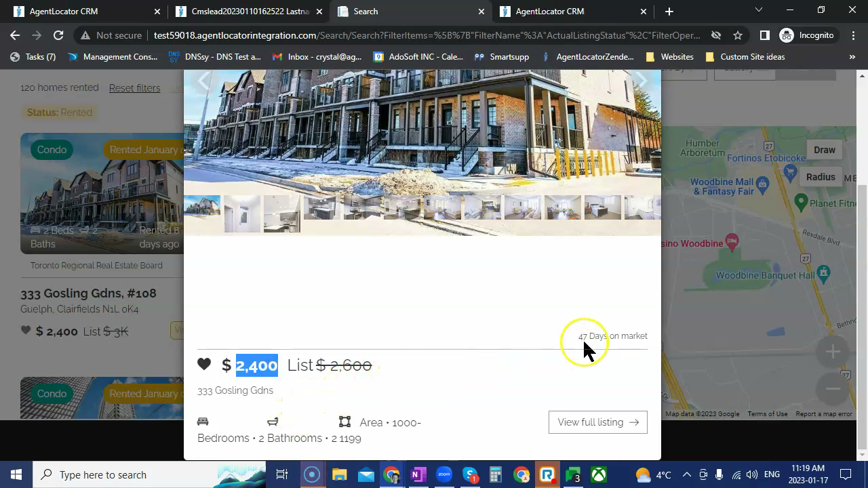Click the Type here to search box
Viewport: 868px width, 488px height.
tap(152, 474)
